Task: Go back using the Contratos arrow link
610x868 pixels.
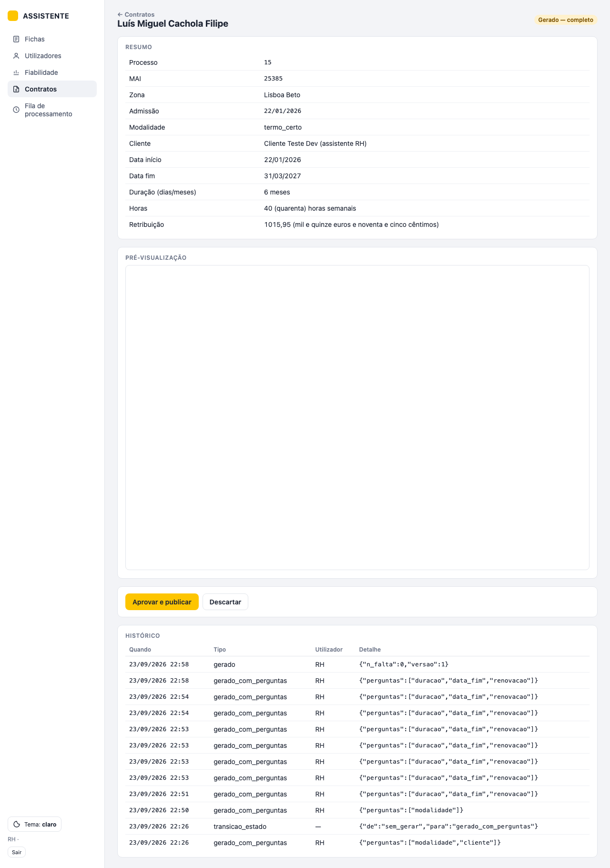Action: click(x=136, y=14)
